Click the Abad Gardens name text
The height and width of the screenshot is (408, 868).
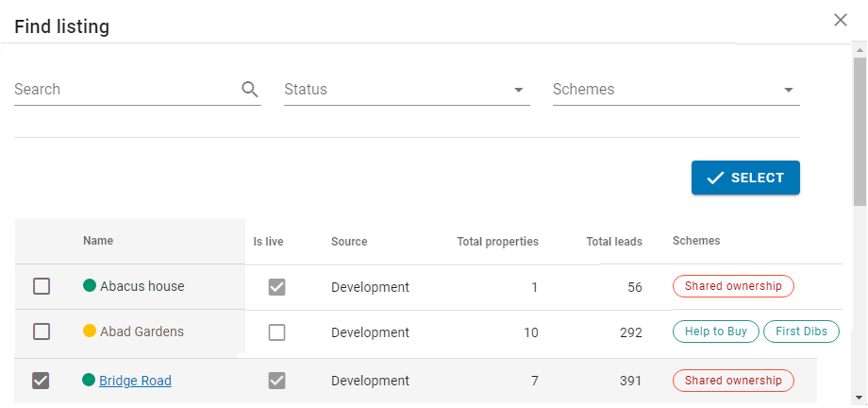(142, 331)
